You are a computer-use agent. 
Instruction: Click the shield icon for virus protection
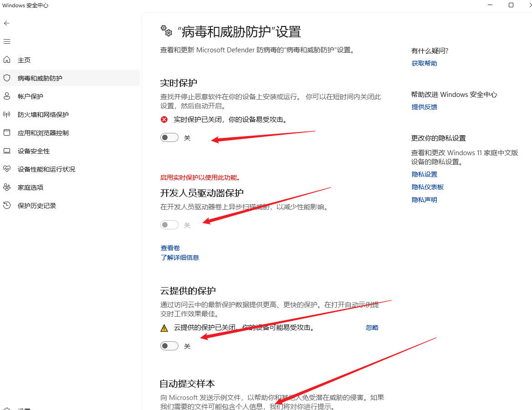click(x=7, y=78)
